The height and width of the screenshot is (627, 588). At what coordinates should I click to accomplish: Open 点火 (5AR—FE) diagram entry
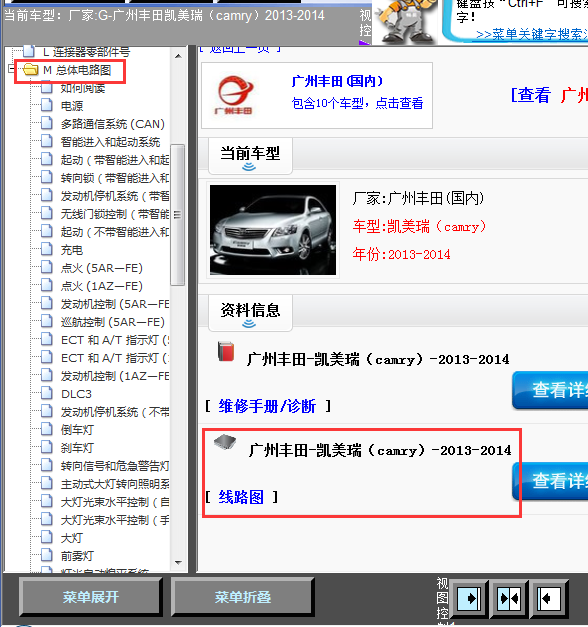point(102,268)
